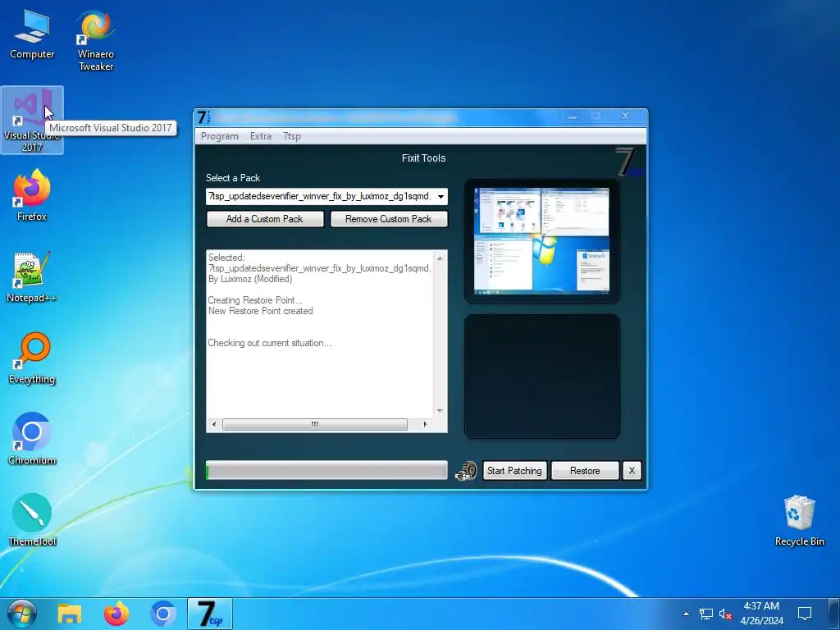Minimize the 7tsp window
This screenshot has width=840, height=630.
tap(573, 116)
